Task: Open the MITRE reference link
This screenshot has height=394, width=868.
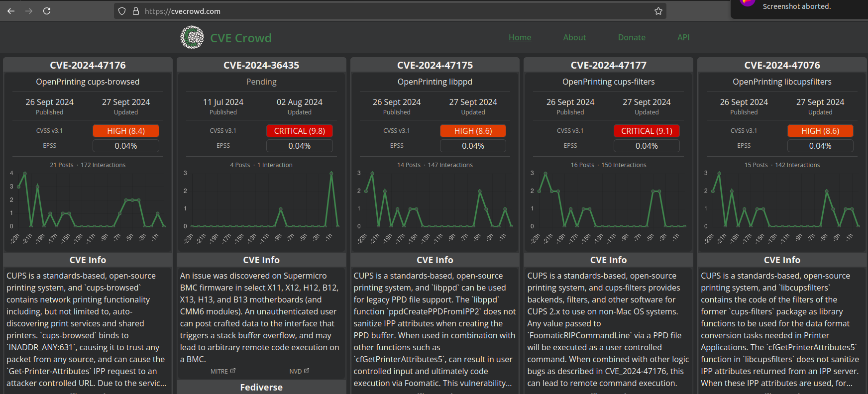Action: (223, 371)
